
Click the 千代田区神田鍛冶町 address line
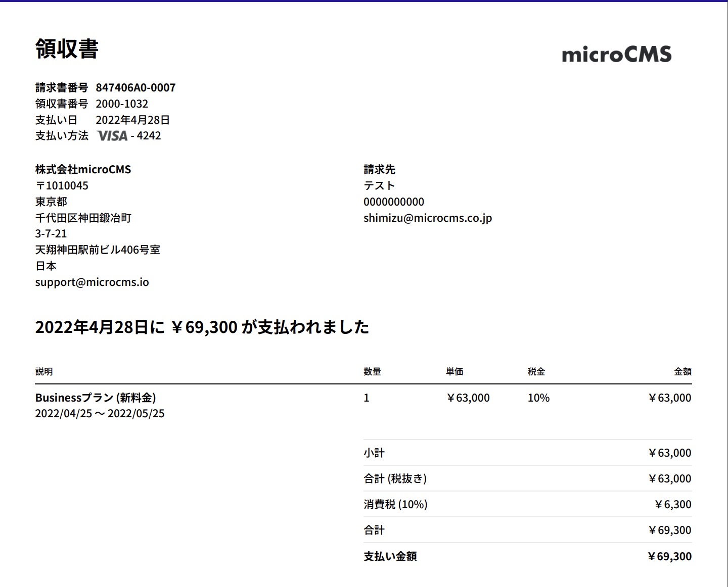83,218
